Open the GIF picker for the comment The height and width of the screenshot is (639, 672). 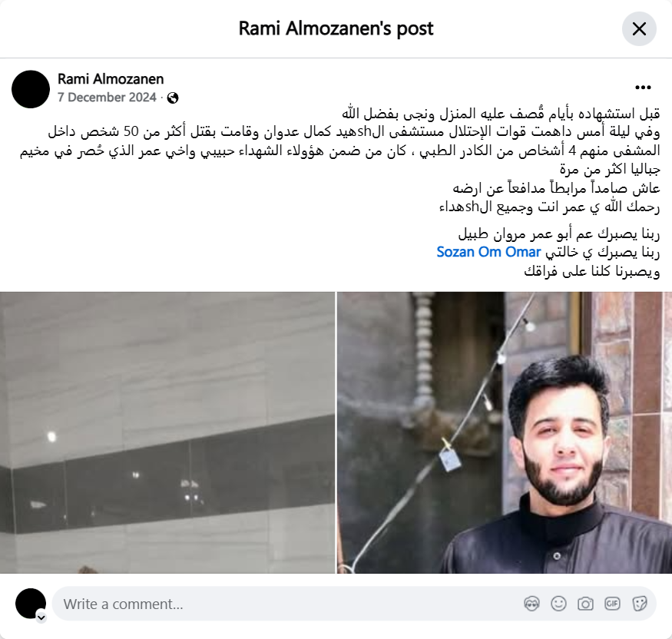tap(612, 604)
